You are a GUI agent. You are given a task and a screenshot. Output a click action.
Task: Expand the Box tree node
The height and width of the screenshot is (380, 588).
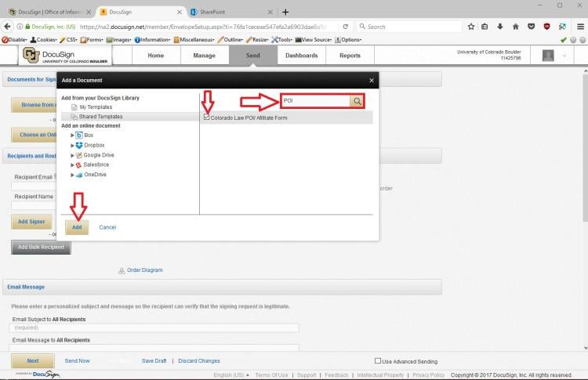coord(72,136)
